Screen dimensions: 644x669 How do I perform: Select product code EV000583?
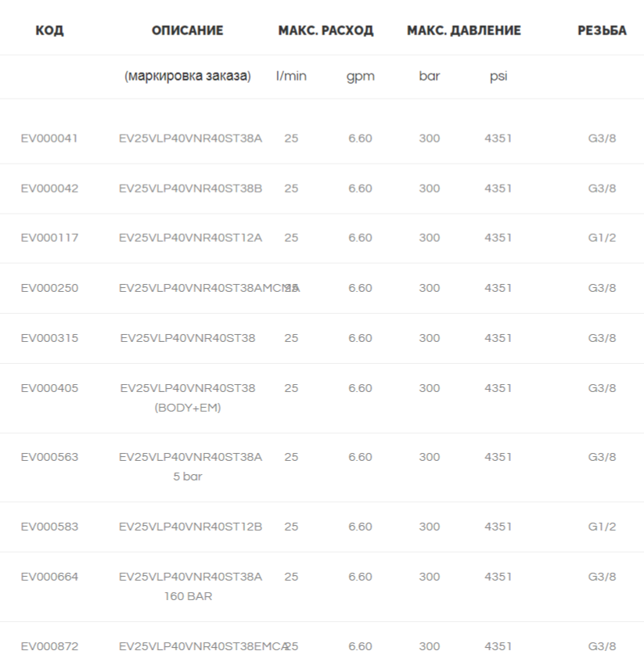pos(49,527)
